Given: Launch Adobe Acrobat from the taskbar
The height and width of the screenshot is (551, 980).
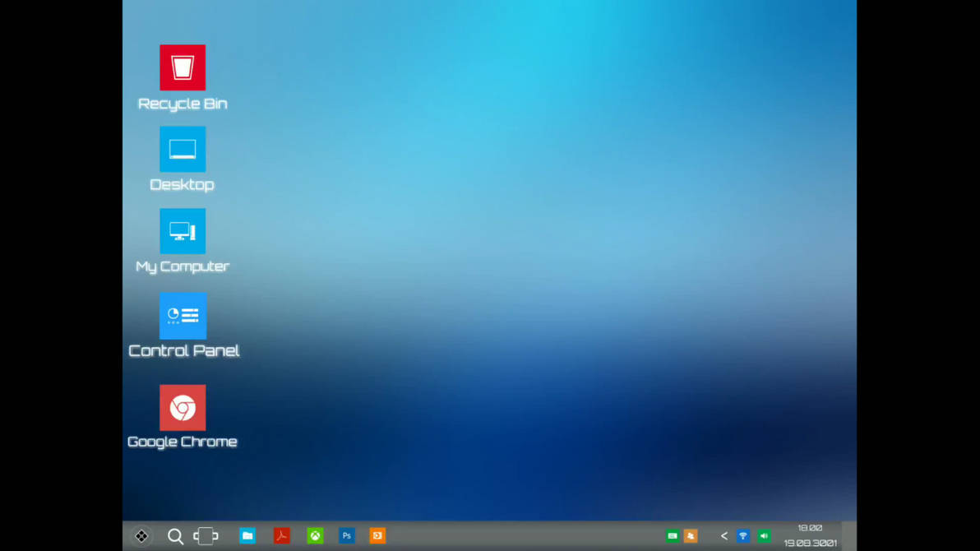Looking at the screenshot, I should pyautogui.click(x=282, y=535).
